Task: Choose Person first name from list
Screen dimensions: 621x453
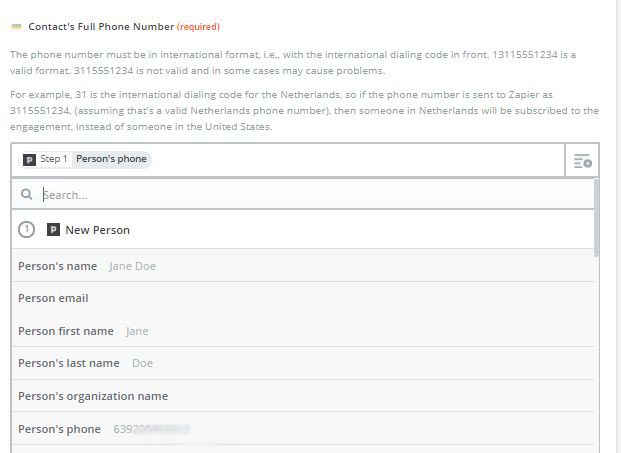Action: (303, 331)
